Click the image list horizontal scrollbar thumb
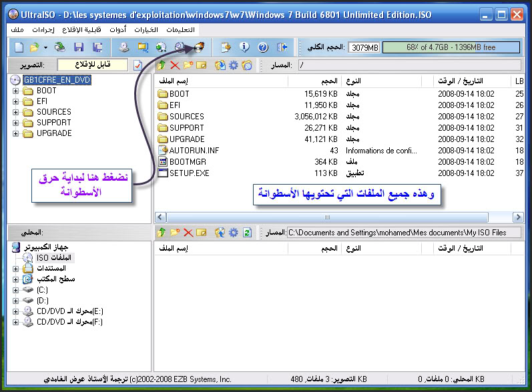The height and width of the screenshot is (392, 532). [327, 217]
